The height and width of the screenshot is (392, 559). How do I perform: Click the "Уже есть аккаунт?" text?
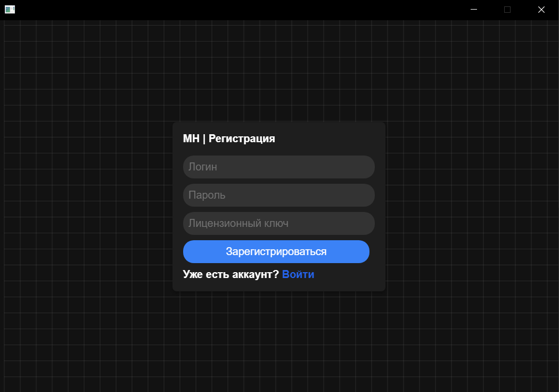click(x=231, y=274)
